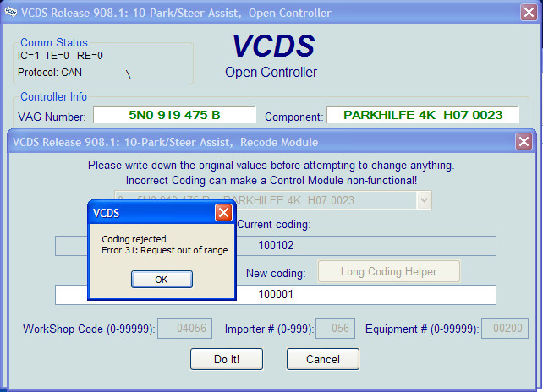543x392 pixels.
Task: Click the Current coding field showing 100102
Action: (276, 246)
